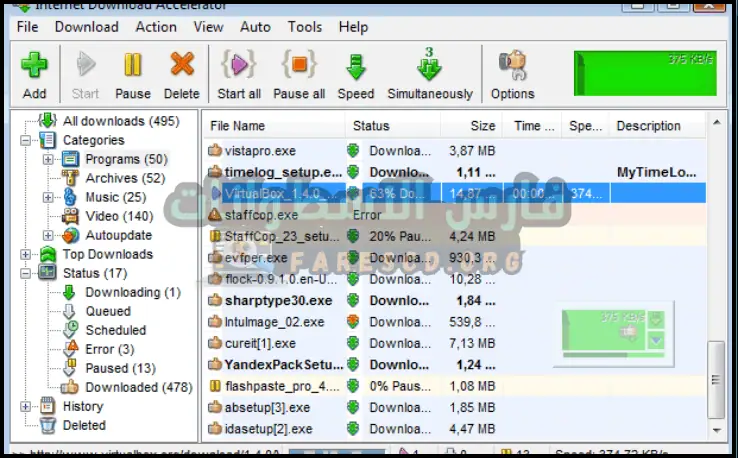Viewport: 738px width, 458px height.
Task: Expand the History tree node
Action: click(x=25, y=407)
